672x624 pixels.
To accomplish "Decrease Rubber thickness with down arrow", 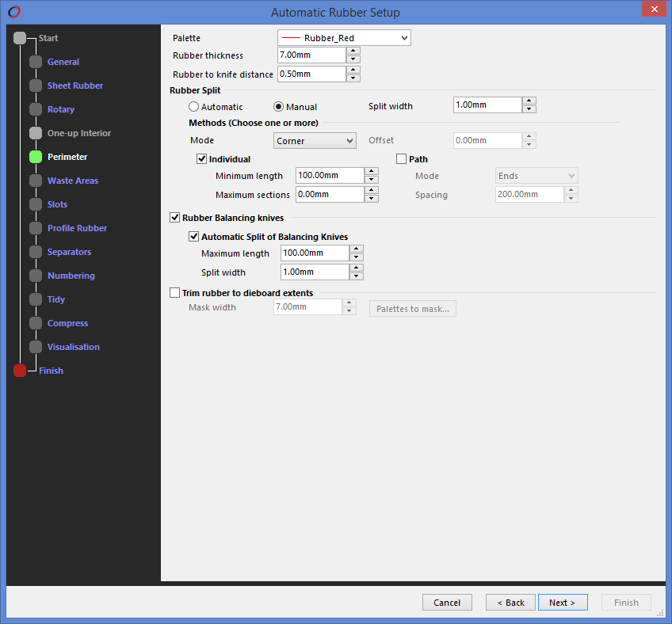I will 353,59.
